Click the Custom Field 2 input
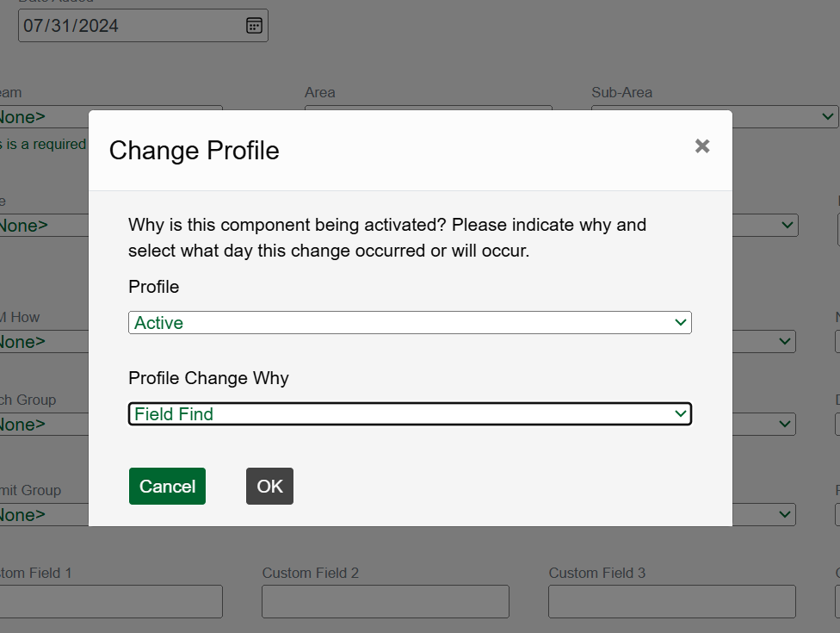 [386, 601]
